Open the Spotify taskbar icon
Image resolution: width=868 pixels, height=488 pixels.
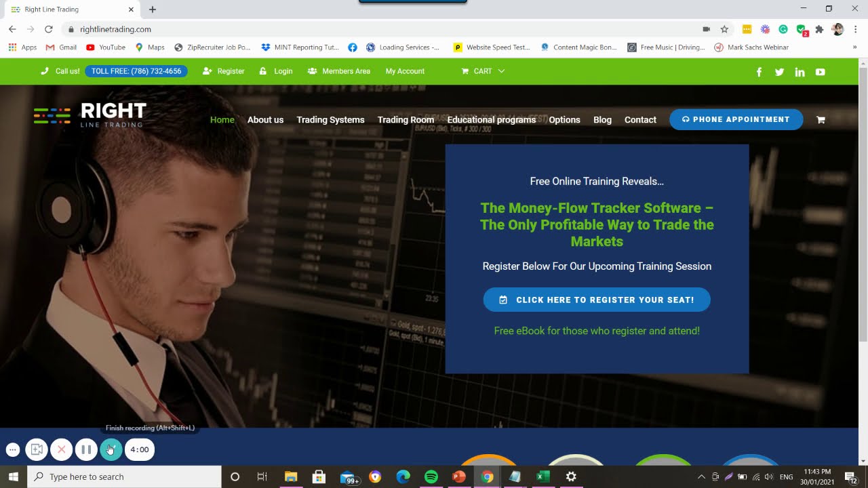pos(431,476)
